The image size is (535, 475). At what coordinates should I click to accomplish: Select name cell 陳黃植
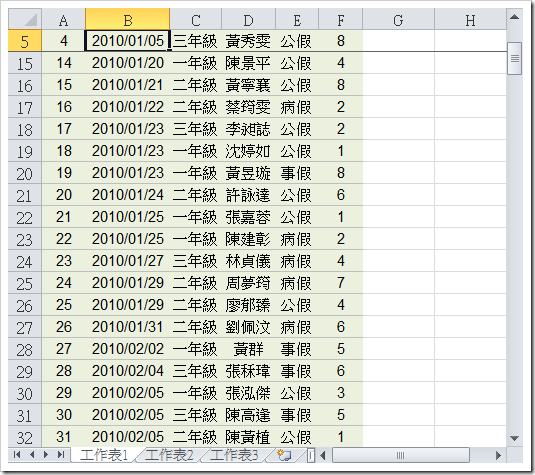pyautogui.click(x=248, y=437)
